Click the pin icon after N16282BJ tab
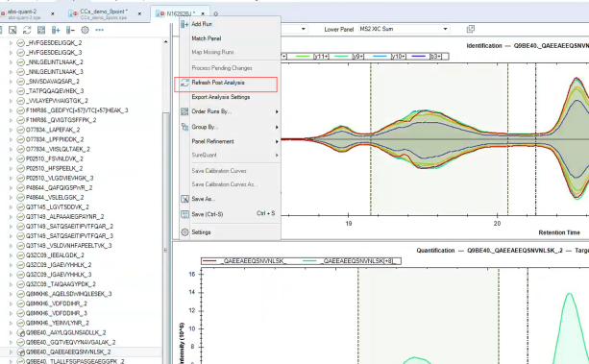Screen dimensions: 589x364 click(215, 13)
